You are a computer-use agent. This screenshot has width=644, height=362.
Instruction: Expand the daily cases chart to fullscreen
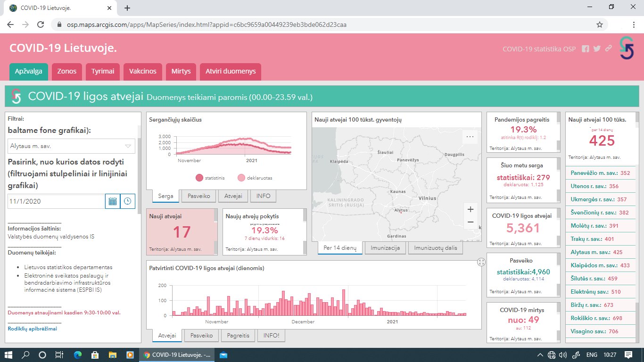coord(481,262)
